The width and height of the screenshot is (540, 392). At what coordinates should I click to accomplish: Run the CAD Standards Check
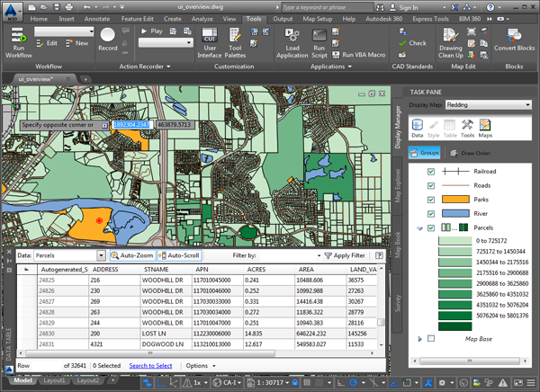tap(413, 42)
